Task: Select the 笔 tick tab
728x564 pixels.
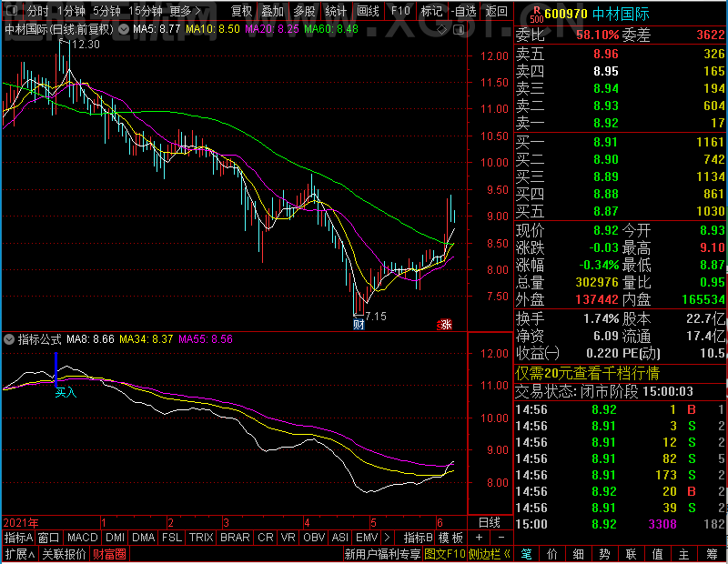Action: tap(526, 554)
